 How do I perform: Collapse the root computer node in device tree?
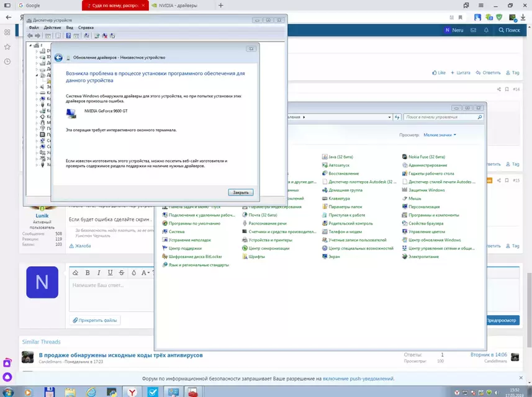click(x=30, y=45)
